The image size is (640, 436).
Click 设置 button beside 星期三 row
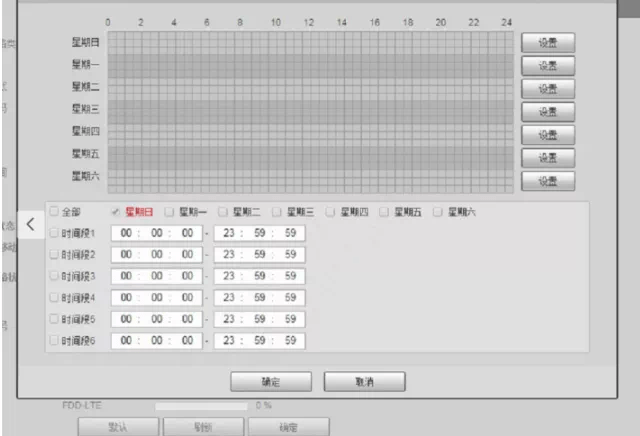(547, 111)
